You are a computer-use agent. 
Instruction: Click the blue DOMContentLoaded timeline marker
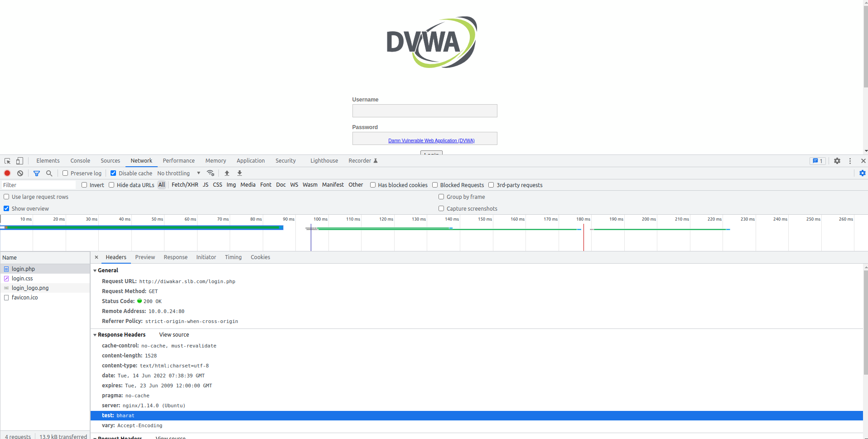[x=311, y=237]
